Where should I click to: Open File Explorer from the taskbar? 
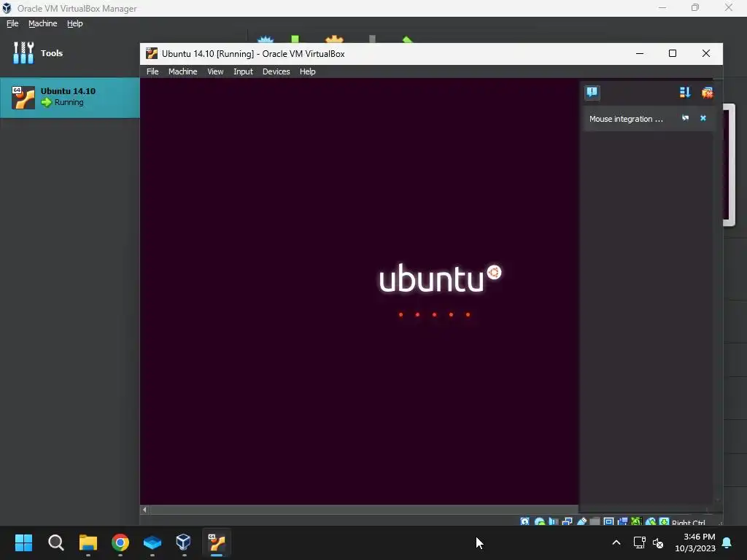[x=88, y=542]
